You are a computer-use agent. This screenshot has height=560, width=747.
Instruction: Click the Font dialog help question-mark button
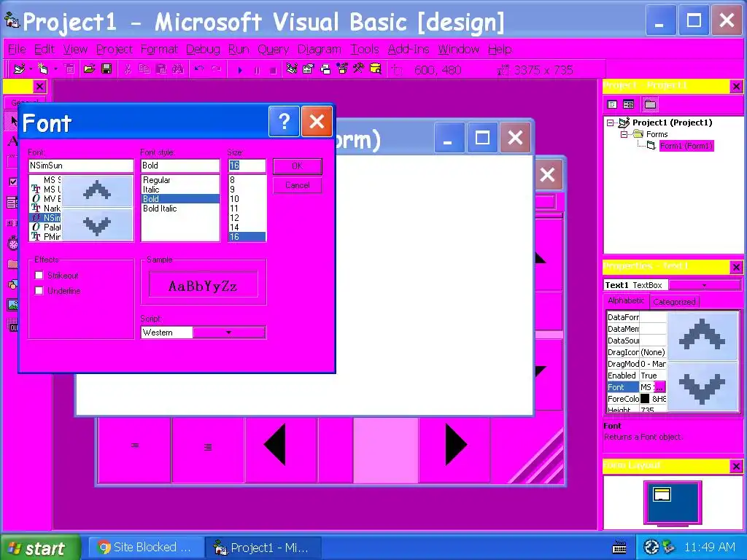click(284, 122)
